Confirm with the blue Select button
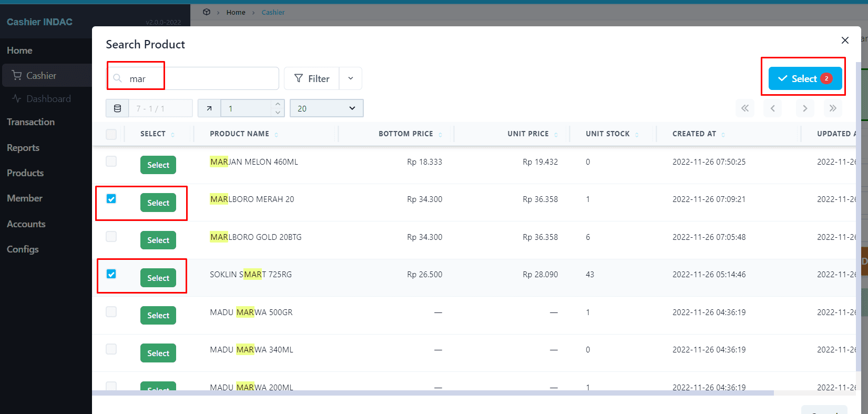 [x=805, y=78]
